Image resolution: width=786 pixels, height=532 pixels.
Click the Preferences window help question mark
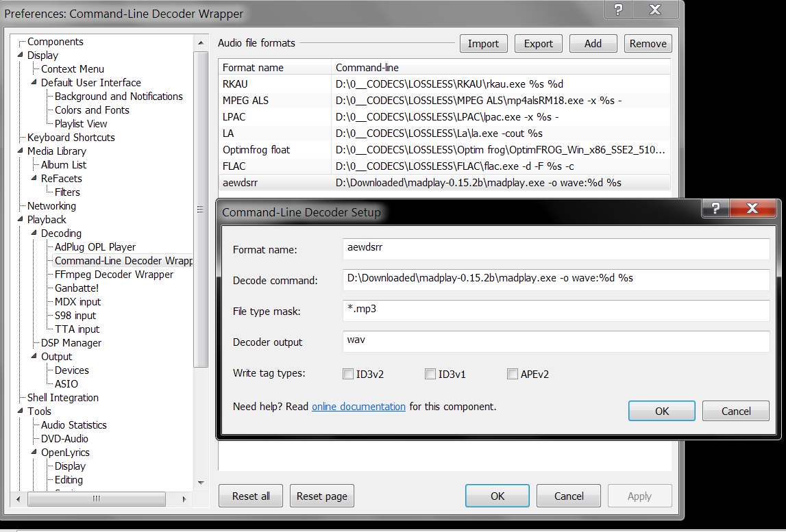pyautogui.click(x=618, y=10)
